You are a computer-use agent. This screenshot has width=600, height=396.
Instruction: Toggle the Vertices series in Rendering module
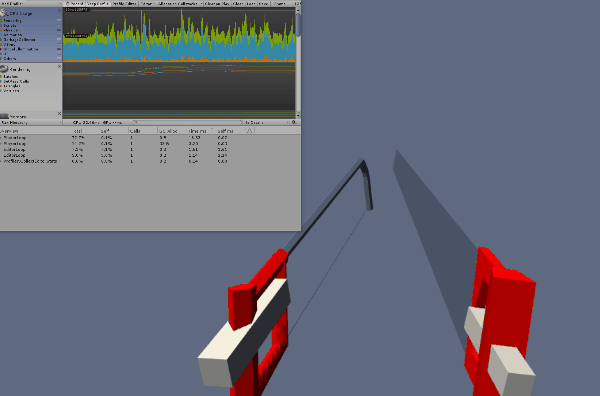(x=11, y=91)
